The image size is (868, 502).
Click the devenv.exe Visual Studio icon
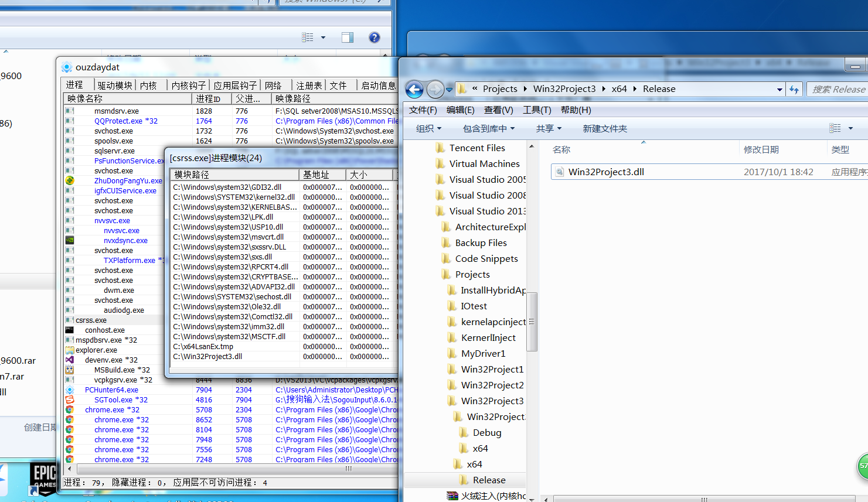tap(70, 360)
